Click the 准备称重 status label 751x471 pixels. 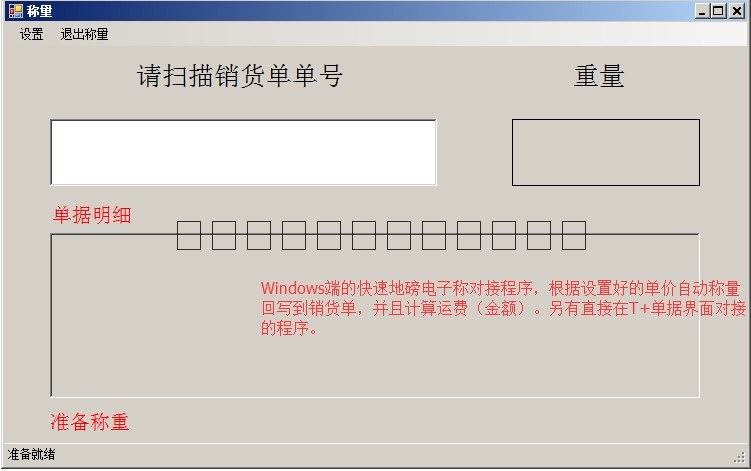(90, 422)
